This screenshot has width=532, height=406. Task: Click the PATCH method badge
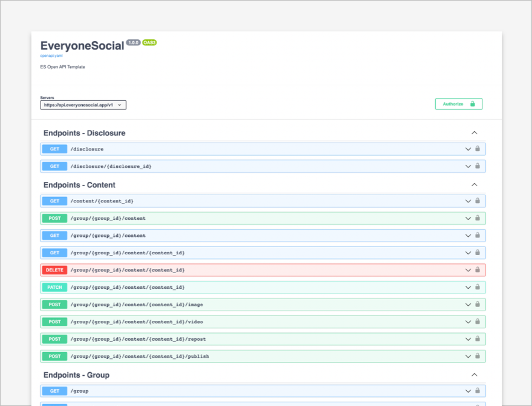coord(54,288)
